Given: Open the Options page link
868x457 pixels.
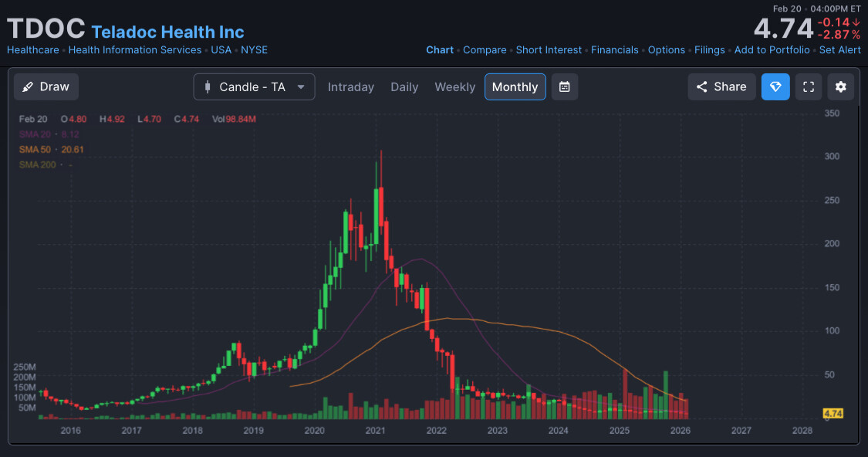Looking at the screenshot, I should click(666, 50).
